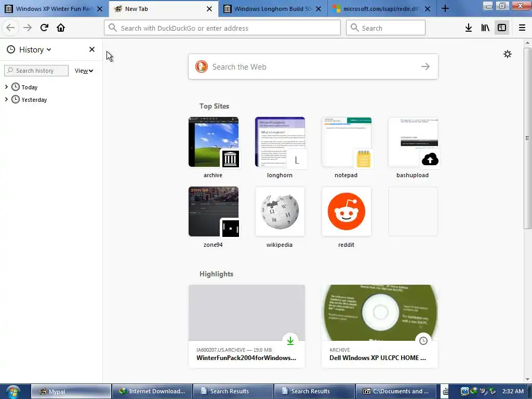Open the wikipedia top site tile

[280, 211]
